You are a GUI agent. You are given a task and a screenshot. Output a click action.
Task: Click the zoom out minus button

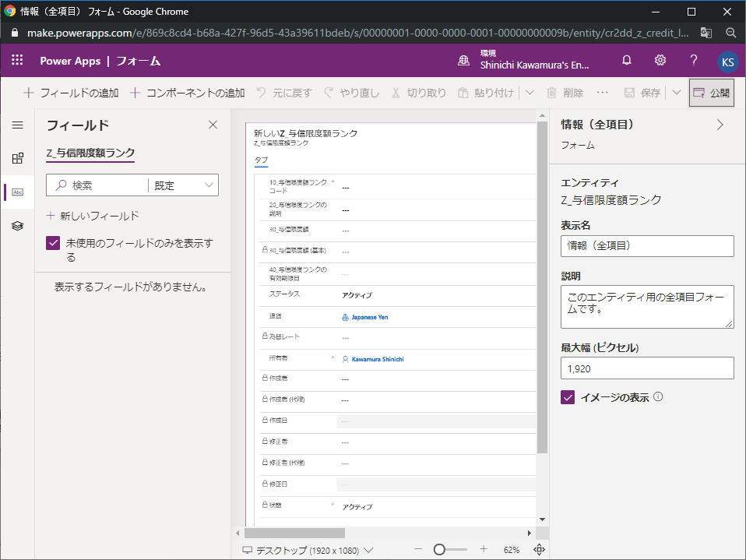pyautogui.click(x=418, y=549)
